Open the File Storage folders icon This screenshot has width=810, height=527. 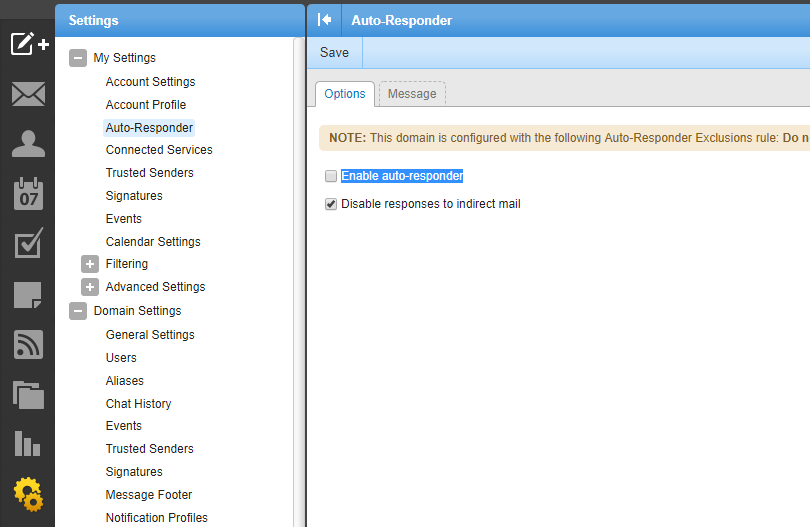point(28,395)
